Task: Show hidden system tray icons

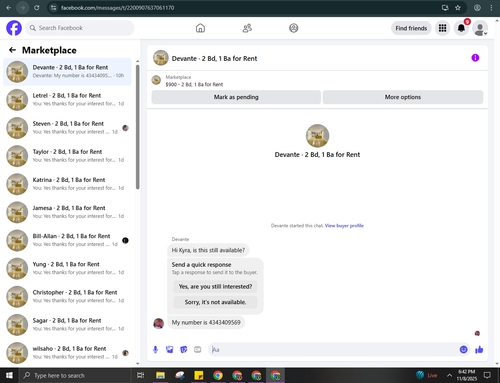Action: [449, 376]
